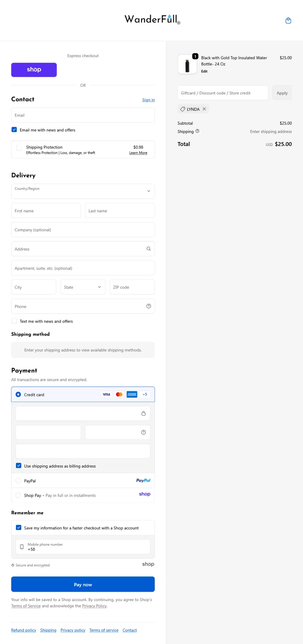Viewport: 303px width, 644px height.
Task: Focus the Last name field
Action: (120, 211)
